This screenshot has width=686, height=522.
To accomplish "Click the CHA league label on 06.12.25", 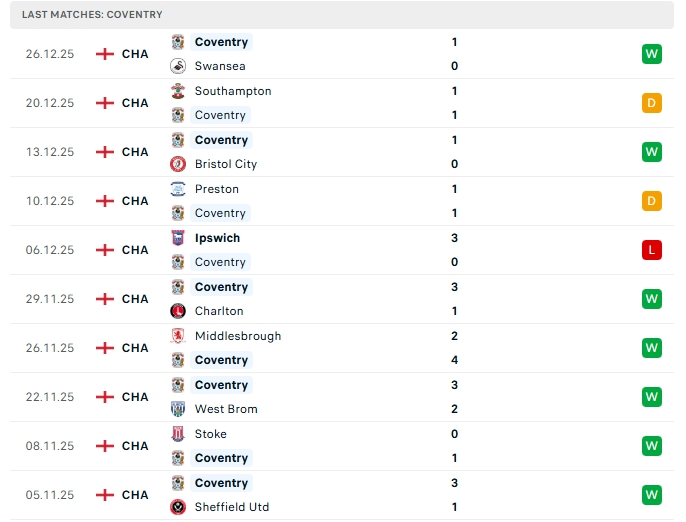I will click(x=135, y=250).
